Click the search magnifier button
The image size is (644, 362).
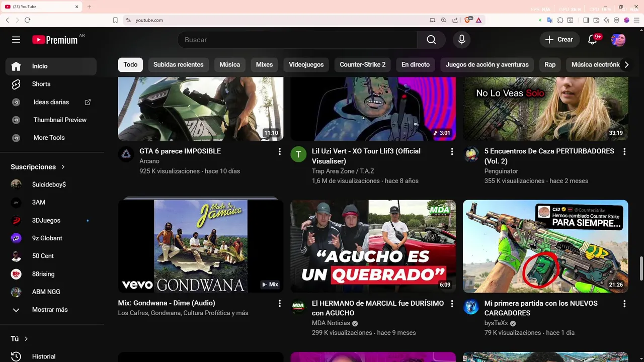(431, 40)
